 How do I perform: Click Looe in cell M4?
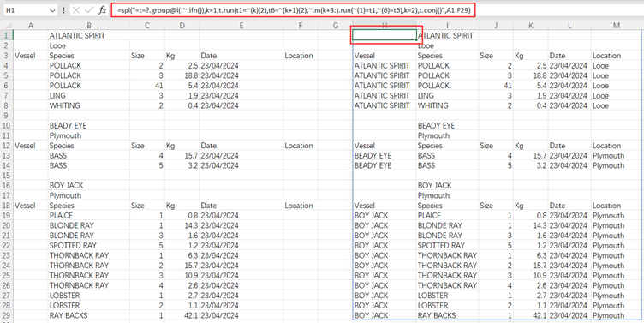tap(600, 66)
